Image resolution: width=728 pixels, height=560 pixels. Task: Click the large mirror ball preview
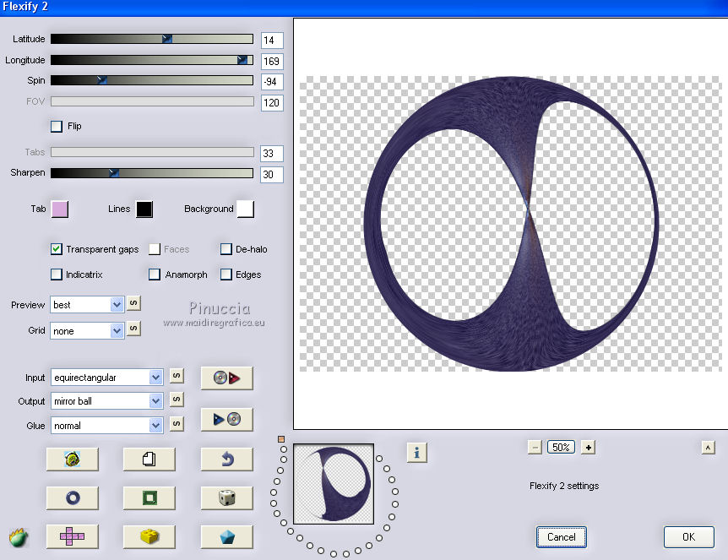click(x=511, y=224)
